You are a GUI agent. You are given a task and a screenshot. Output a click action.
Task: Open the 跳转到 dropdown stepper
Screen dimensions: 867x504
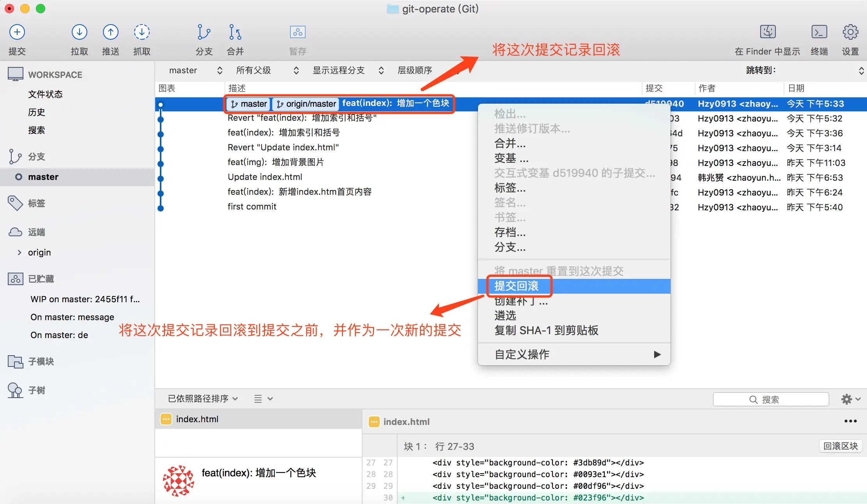pos(861,70)
